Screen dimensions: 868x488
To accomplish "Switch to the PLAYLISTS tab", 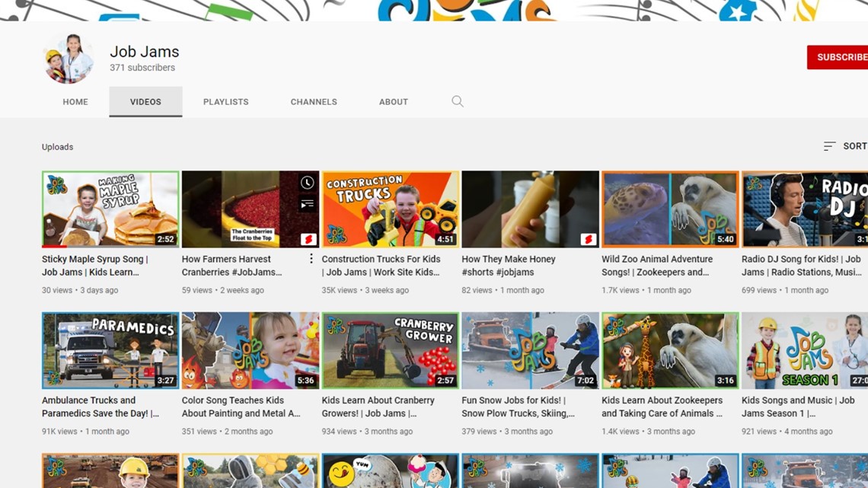I will pyautogui.click(x=225, y=101).
